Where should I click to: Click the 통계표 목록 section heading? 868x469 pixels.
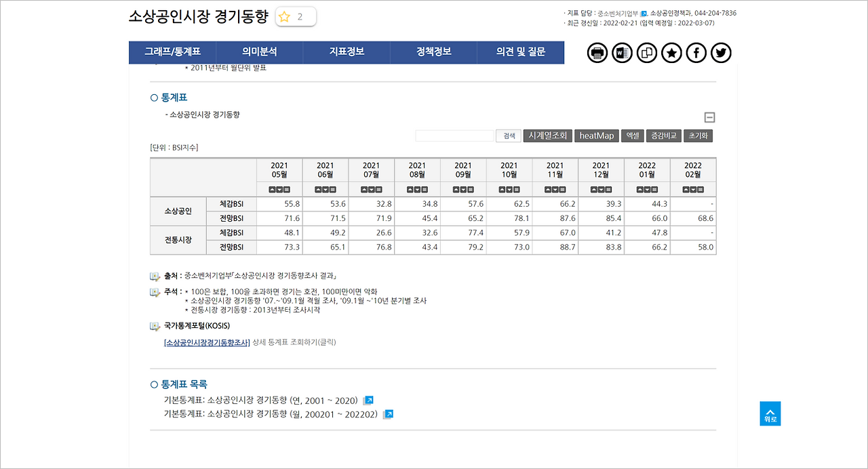[184, 384]
